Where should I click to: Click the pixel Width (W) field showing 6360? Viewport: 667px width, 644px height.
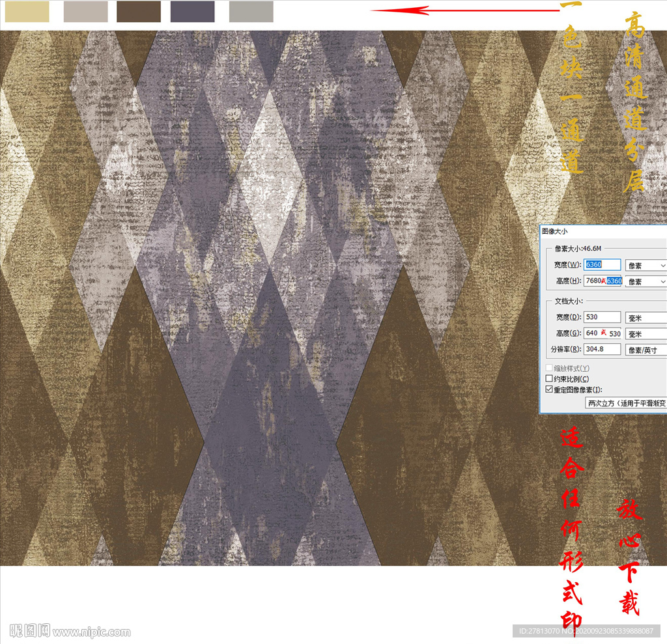(x=602, y=264)
